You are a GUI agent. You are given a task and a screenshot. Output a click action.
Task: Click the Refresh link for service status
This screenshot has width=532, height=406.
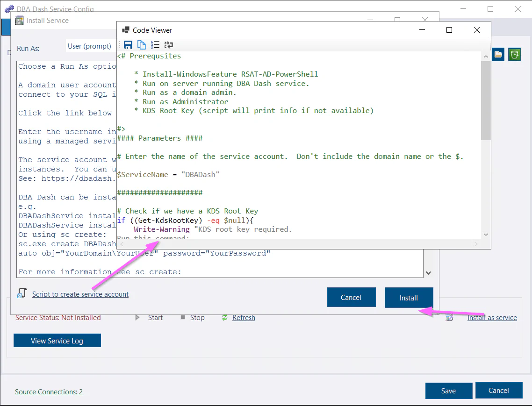[244, 318]
